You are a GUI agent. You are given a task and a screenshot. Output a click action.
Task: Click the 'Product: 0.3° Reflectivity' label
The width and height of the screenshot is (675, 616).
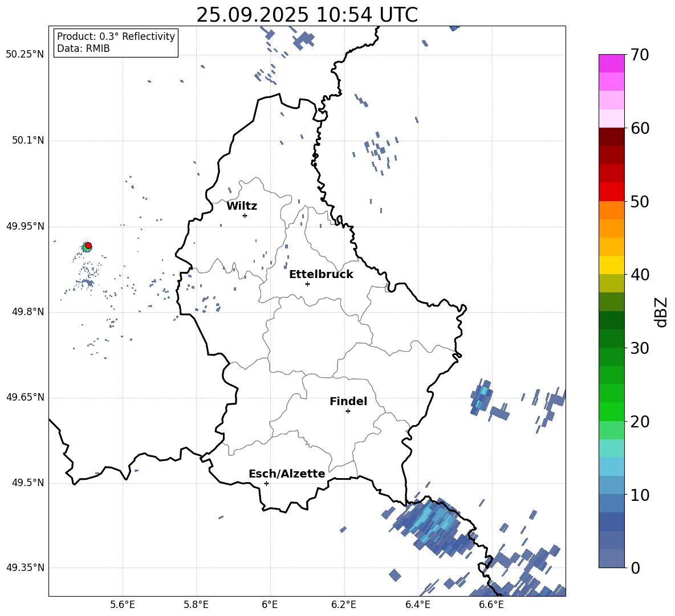116,36
